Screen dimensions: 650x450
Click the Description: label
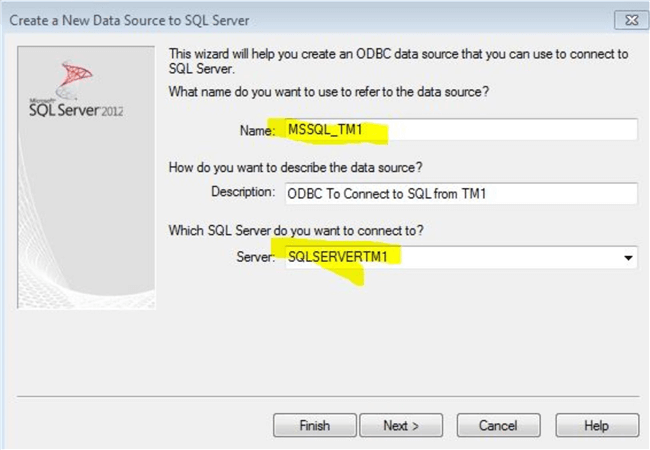tap(242, 191)
